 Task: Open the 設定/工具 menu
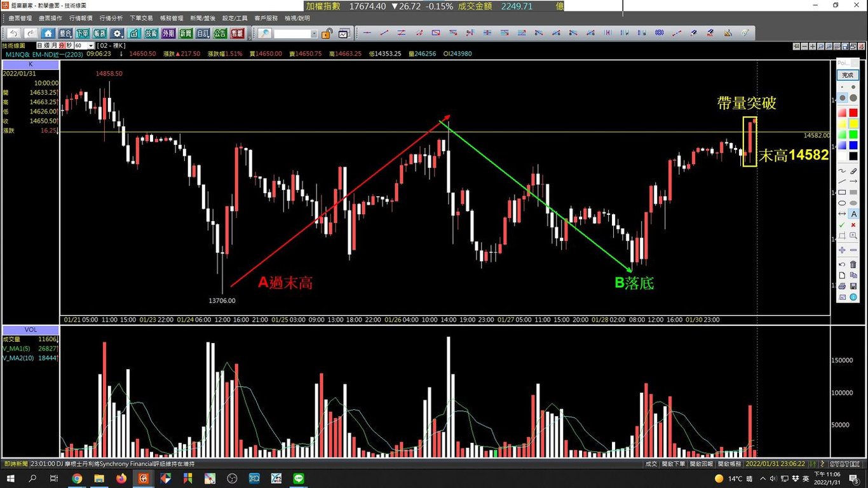(235, 18)
